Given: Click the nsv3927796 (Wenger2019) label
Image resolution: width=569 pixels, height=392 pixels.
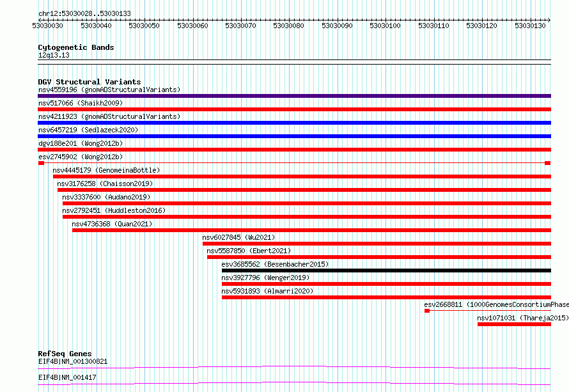Looking at the screenshot, I should click(265, 278).
